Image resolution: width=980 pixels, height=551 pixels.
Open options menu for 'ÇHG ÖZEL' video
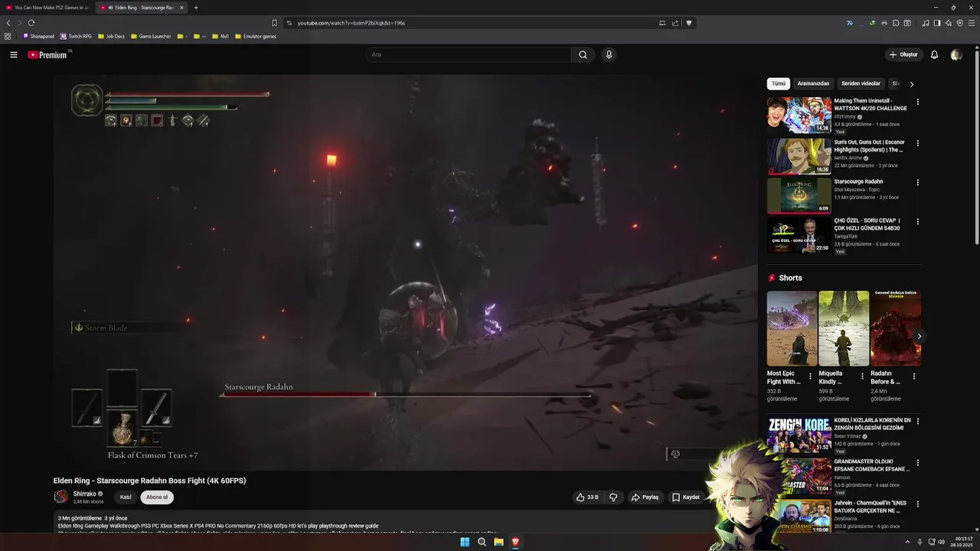coord(918,222)
